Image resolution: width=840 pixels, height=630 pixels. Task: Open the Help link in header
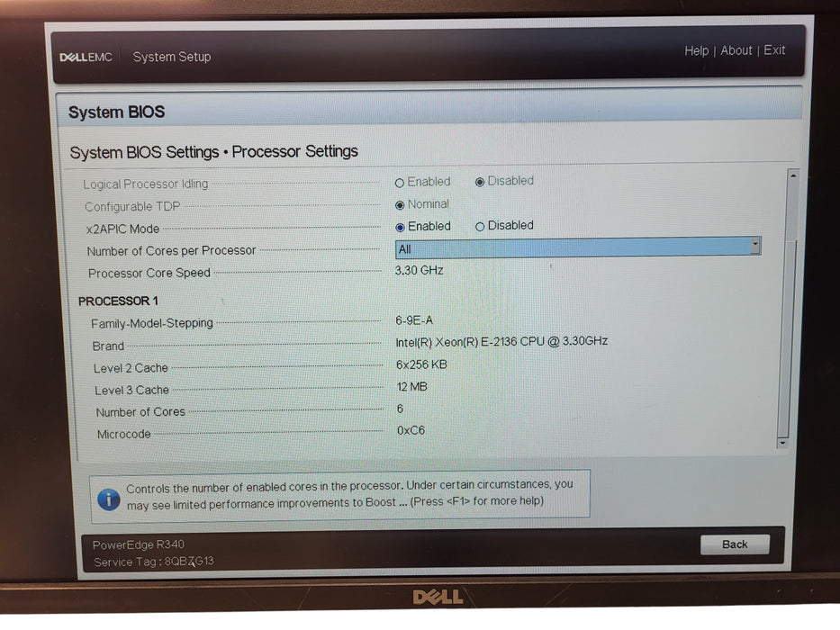696,51
